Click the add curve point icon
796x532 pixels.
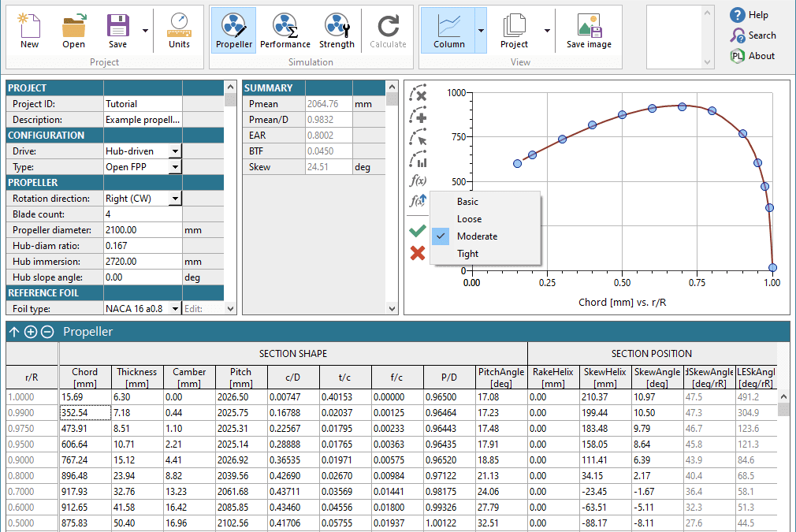click(x=418, y=116)
